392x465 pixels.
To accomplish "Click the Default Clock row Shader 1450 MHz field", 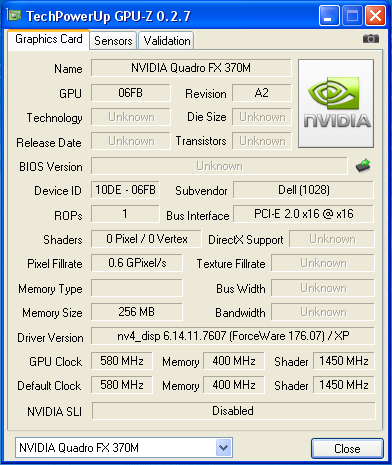I will coord(344,385).
